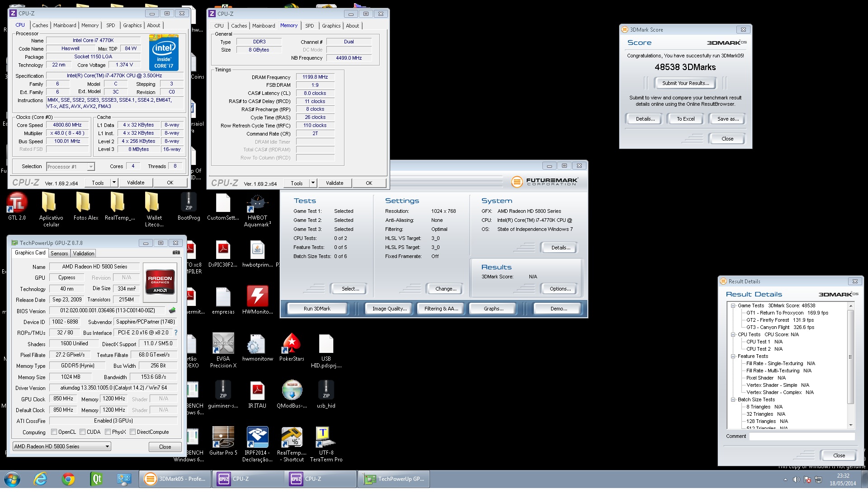Click the Validate button in left CPU-Z
The width and height of the screenshot is (868, 493).
[136, 183]
